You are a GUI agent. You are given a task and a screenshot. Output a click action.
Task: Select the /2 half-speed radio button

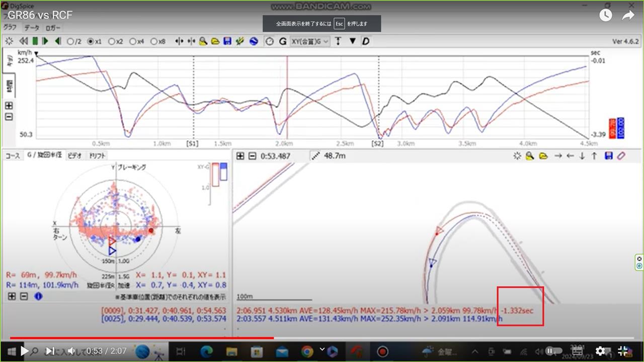tap(74, 42)
